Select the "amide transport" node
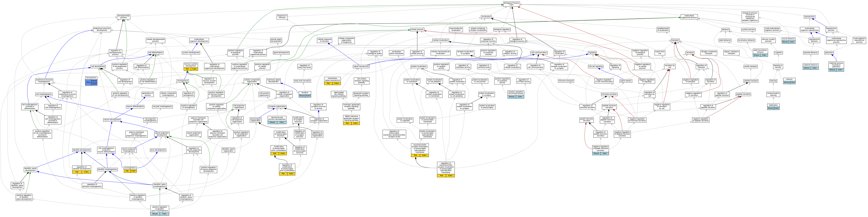 751,66
